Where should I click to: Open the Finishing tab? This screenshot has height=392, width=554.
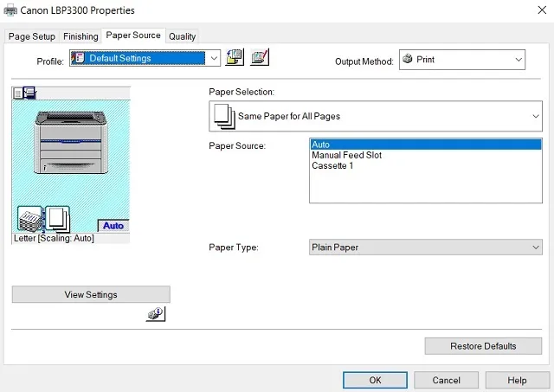click(81, 36)
